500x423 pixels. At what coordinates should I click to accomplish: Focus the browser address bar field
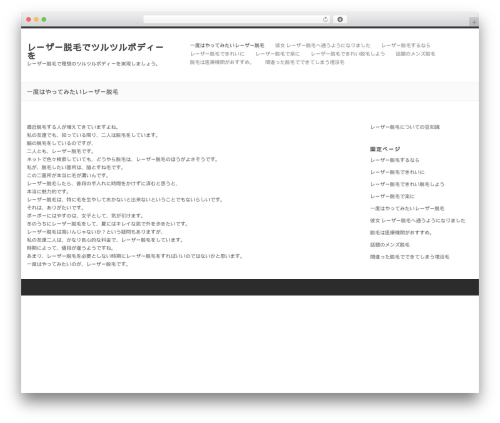237,19
